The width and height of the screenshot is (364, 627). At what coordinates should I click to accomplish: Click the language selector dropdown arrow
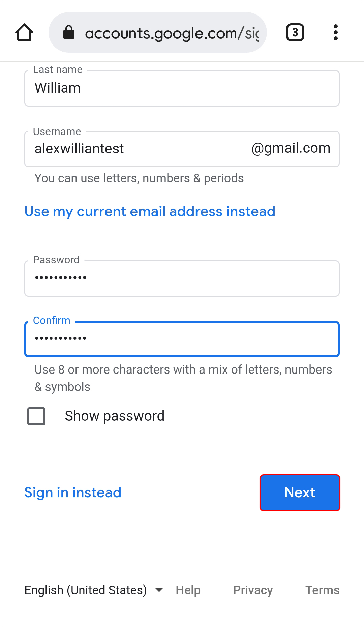coord(159,590)
